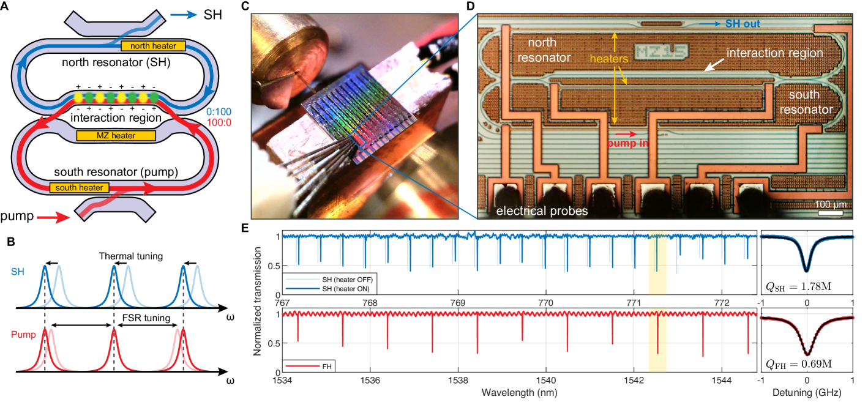Screen dimensions: 868x402
Task: Click the Q_FH = 0.69M annotation
Action: (798, 365)
